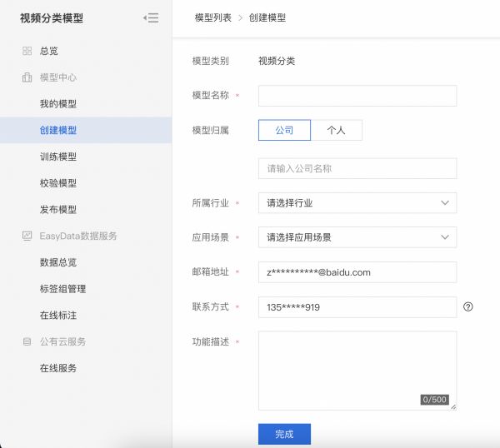500x448 pixels.
Task: Focus the 请输入公司名称 input field
Action: (357, 168)
